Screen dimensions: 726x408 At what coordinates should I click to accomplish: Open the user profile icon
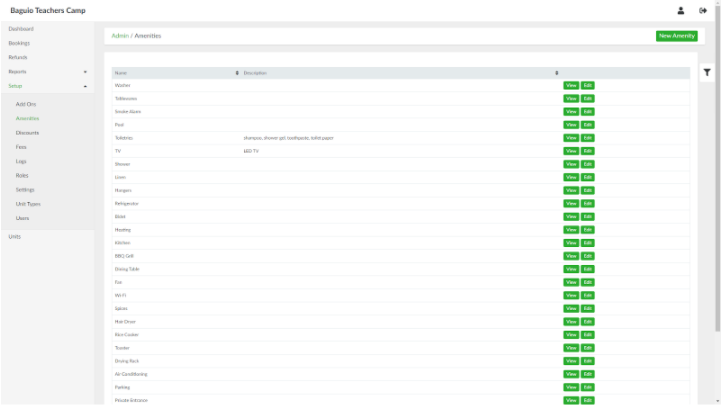(x=681, y=11)
